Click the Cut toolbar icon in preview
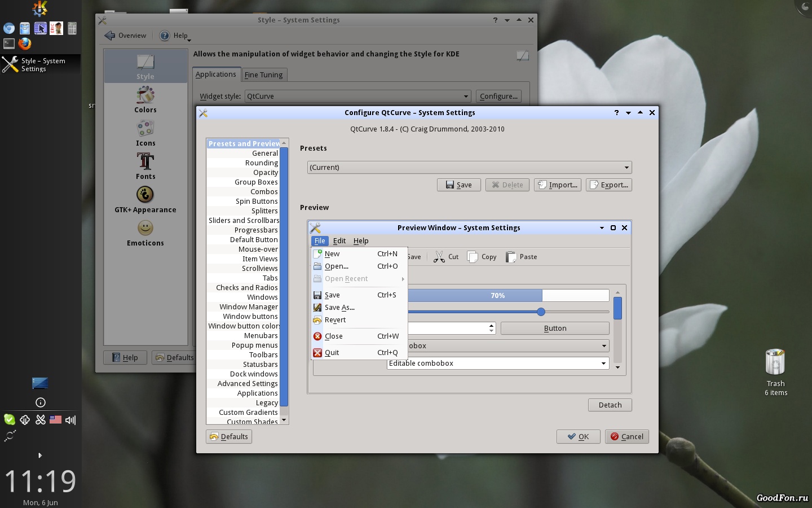Screen dimensions: 812x508 446,257
